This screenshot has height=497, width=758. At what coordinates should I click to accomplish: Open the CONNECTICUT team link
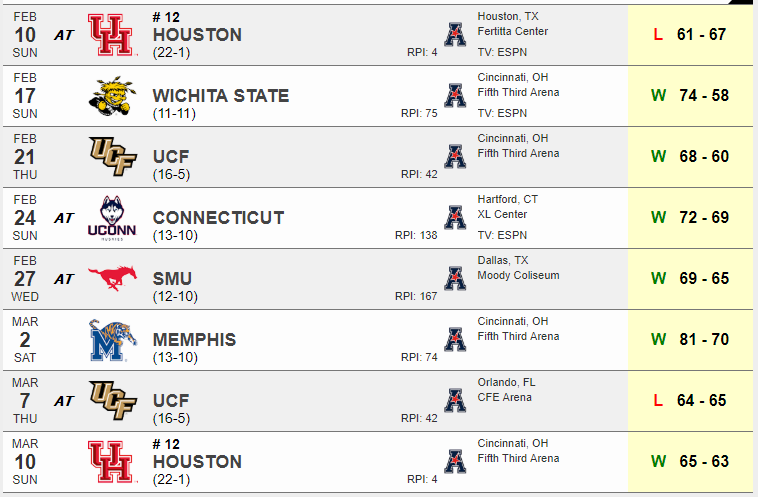point(219,218)
